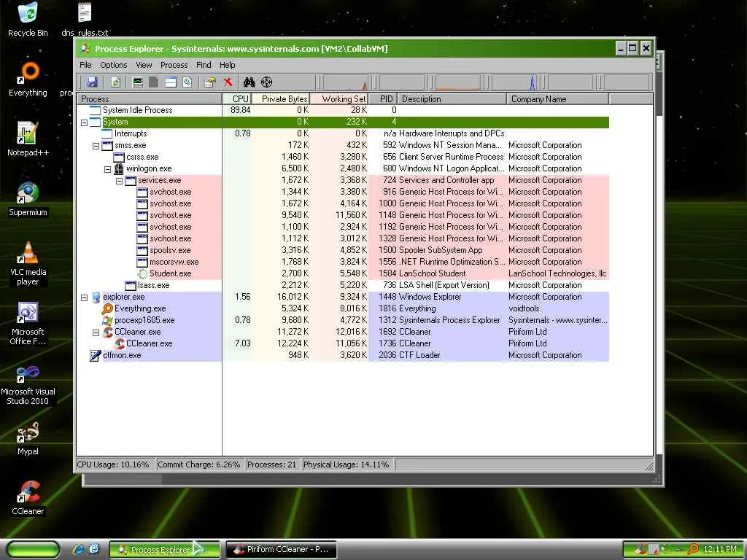
Task: Open System Information graph icon
Action: (x=138, y=82)
